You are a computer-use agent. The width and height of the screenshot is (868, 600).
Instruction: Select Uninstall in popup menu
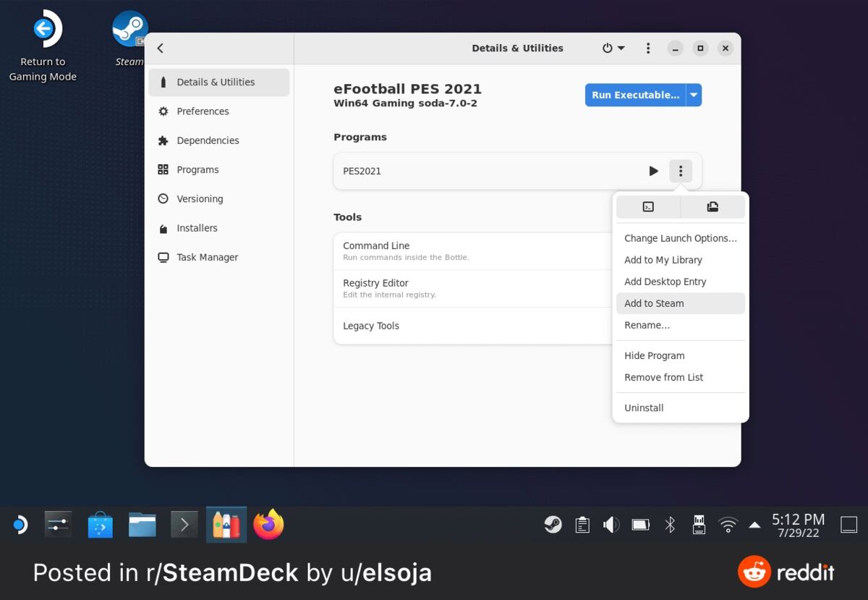click(681, 407)
